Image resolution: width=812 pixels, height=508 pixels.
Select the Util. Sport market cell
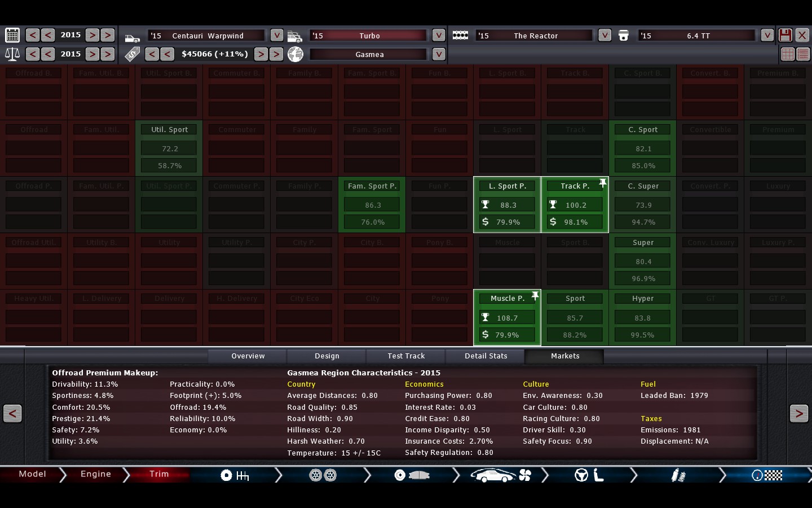point(169,148)
